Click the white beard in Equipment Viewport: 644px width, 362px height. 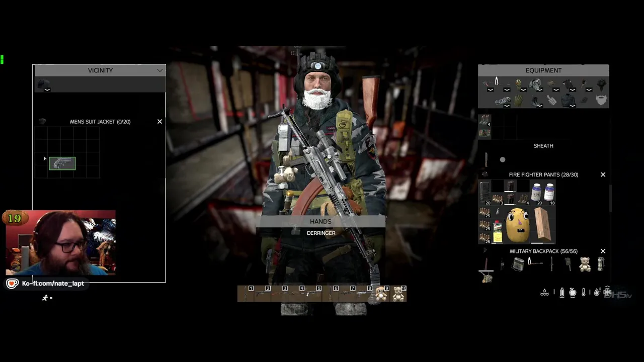click(x=601, y=100)
